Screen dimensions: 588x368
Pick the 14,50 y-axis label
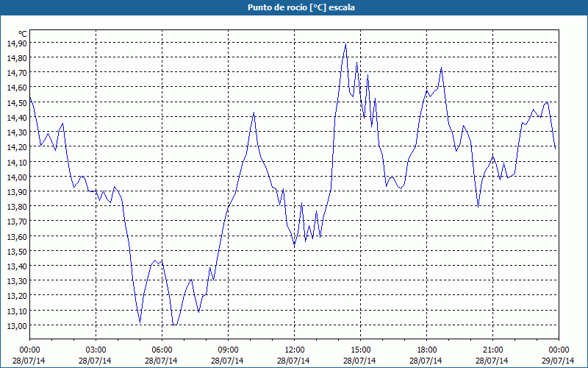[x=17, y=102]
